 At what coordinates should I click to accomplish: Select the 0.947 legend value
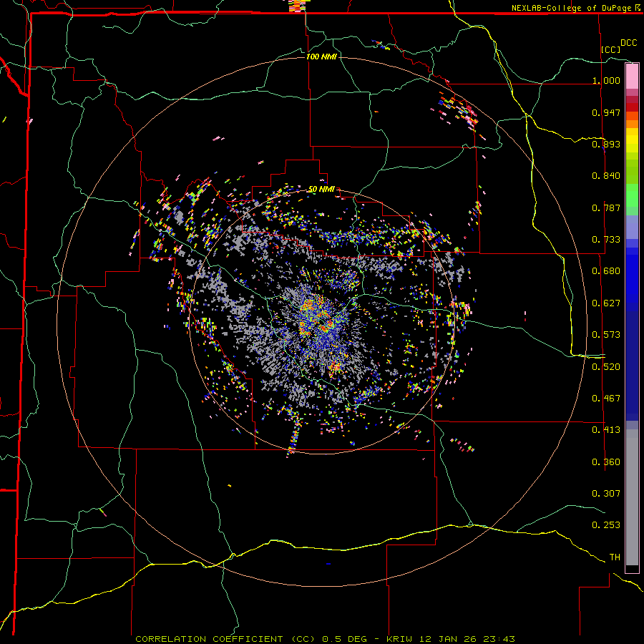606,112
